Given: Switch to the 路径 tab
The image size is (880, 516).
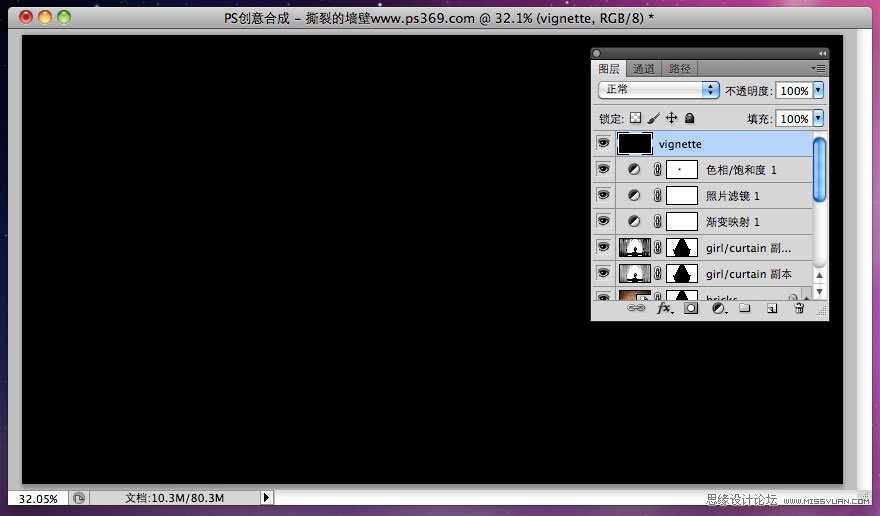Looking at the screenshot, I should [680, 69].
